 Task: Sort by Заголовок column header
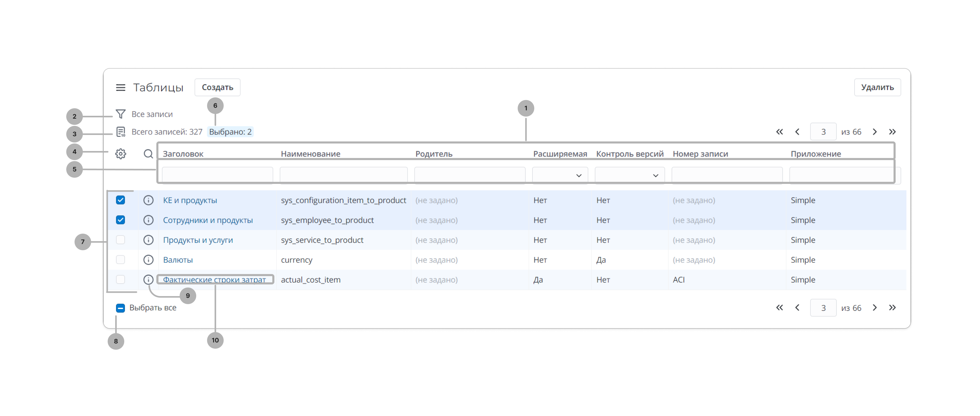pyautogui.click(x=183, y=154)
